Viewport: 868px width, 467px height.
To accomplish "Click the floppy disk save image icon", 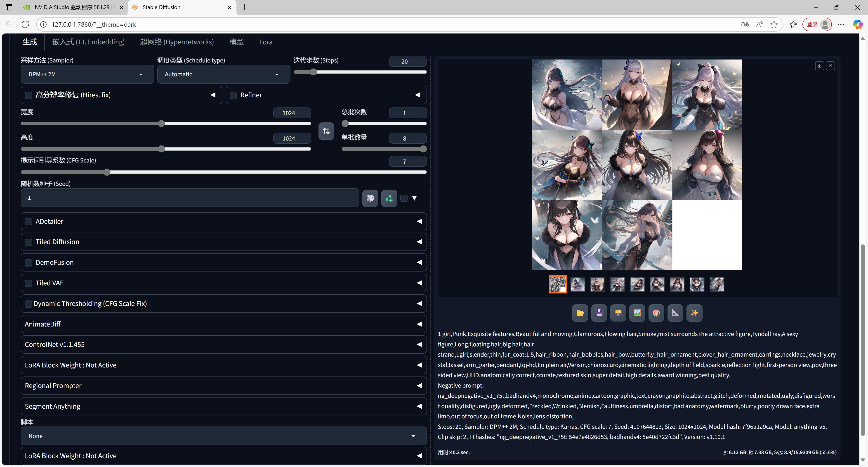I will click(599, 313).
